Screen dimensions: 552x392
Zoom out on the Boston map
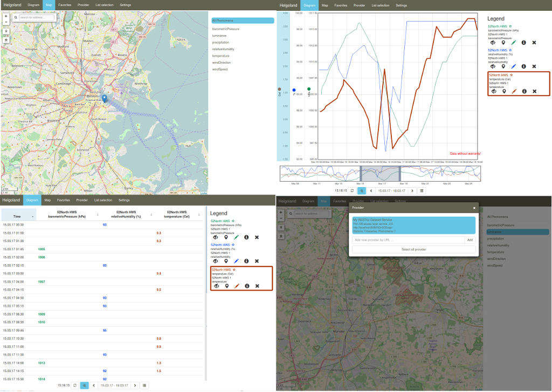6,22
